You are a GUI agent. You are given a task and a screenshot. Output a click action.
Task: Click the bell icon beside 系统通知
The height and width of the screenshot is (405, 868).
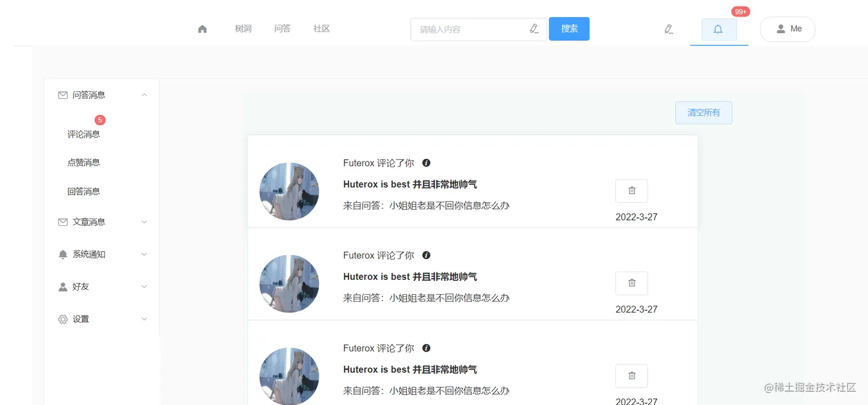[x=63, y=254]
